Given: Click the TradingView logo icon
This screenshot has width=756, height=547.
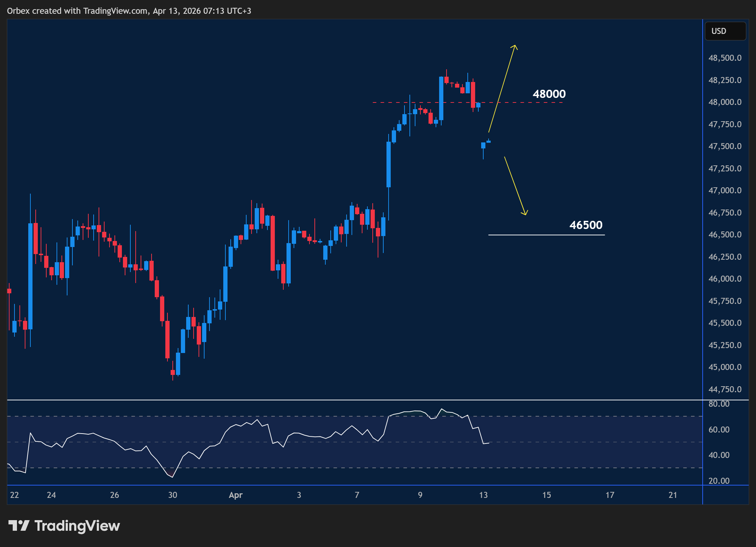Looking at the screenshot, I should tap(19, 525).
